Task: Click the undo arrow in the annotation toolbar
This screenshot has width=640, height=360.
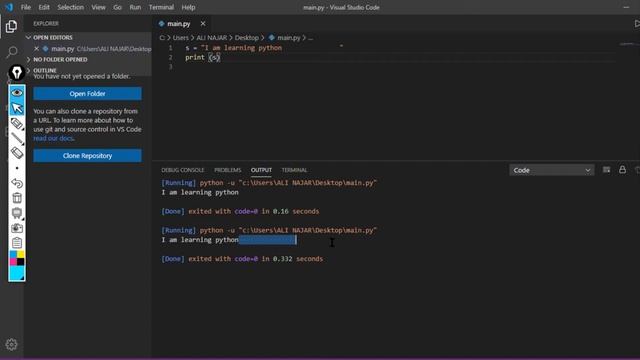Action: point(17,183)
